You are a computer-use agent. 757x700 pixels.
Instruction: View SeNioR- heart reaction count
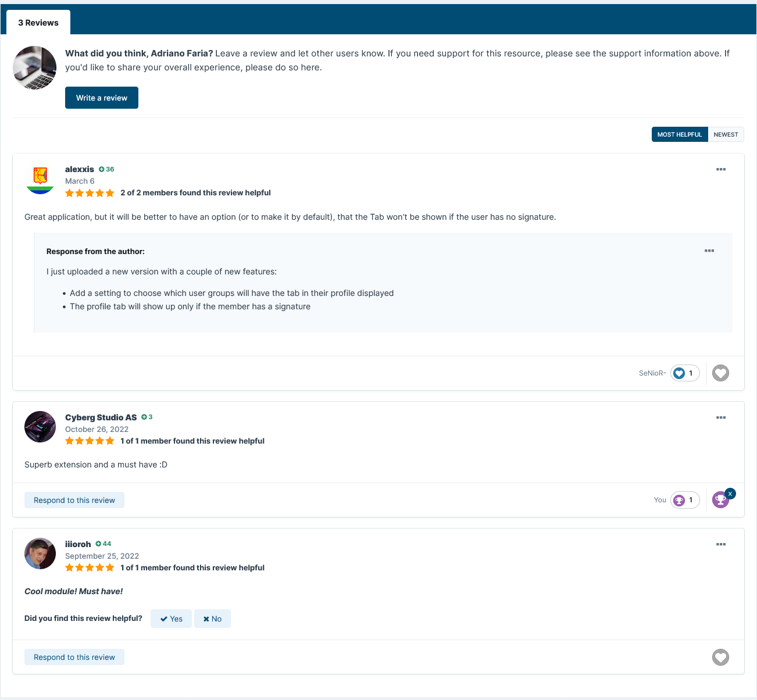[685, 373]
